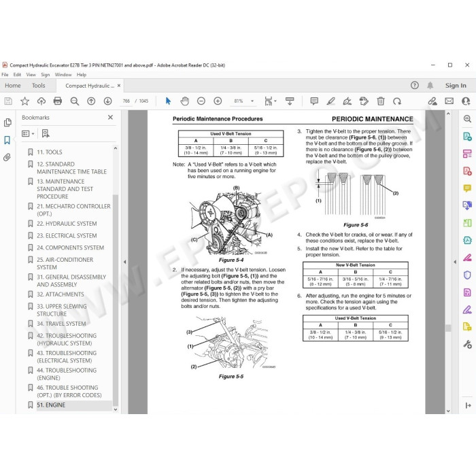Image resolution: width=476 pixels, height=476 pixels.
Task: Select the Highlight text tool
Action: [x=331, y=101]
